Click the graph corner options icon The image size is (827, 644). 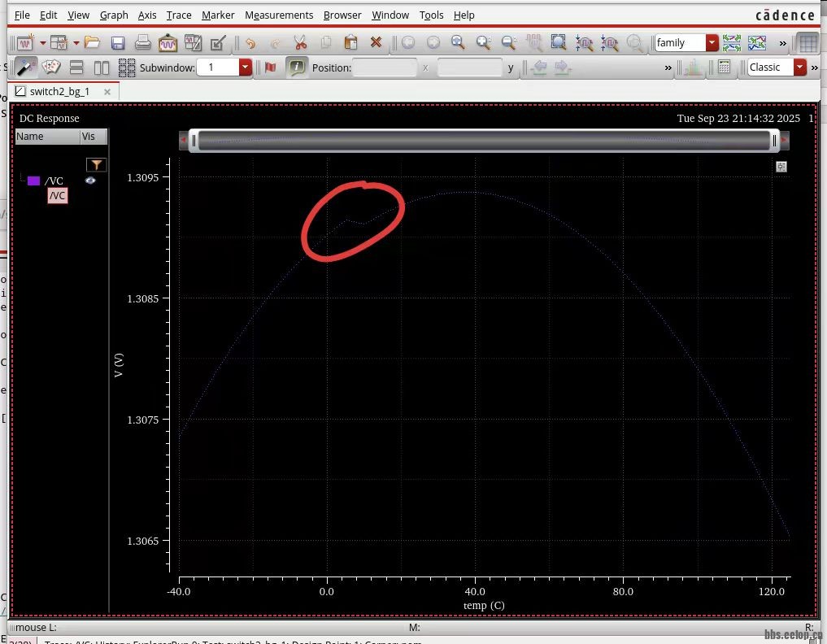(x=781, y=167)
